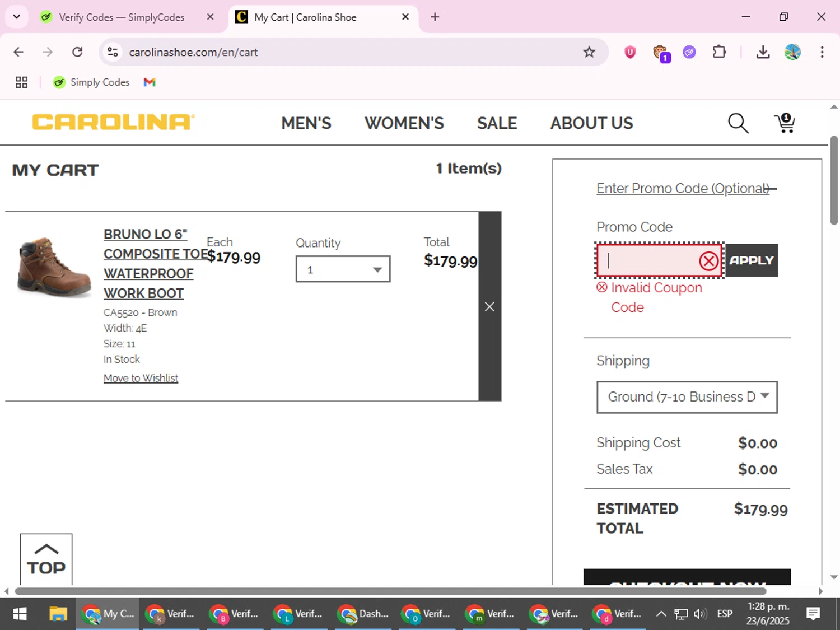The image size is (840, 630).
Task: Select the My Cart | Carolina Shoe tab
Action: click(305, 17)
